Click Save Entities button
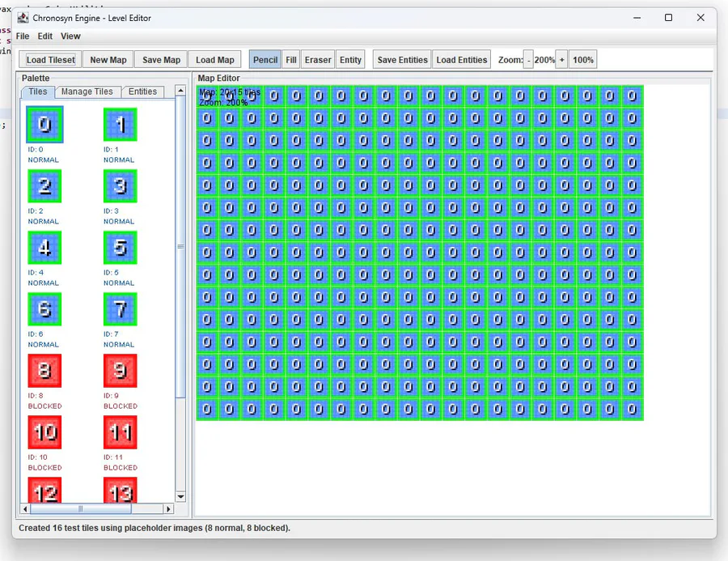 pyautogui.click(x=403, y=60)
